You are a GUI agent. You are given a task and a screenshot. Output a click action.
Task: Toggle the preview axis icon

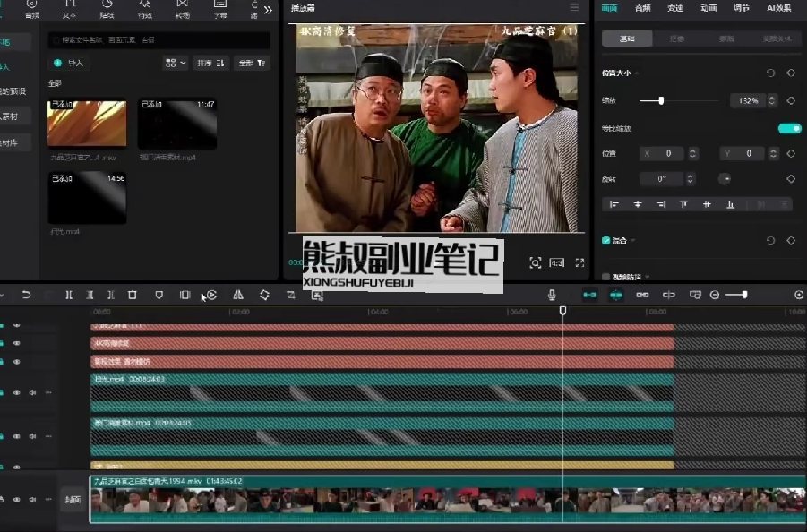[668, 295]
